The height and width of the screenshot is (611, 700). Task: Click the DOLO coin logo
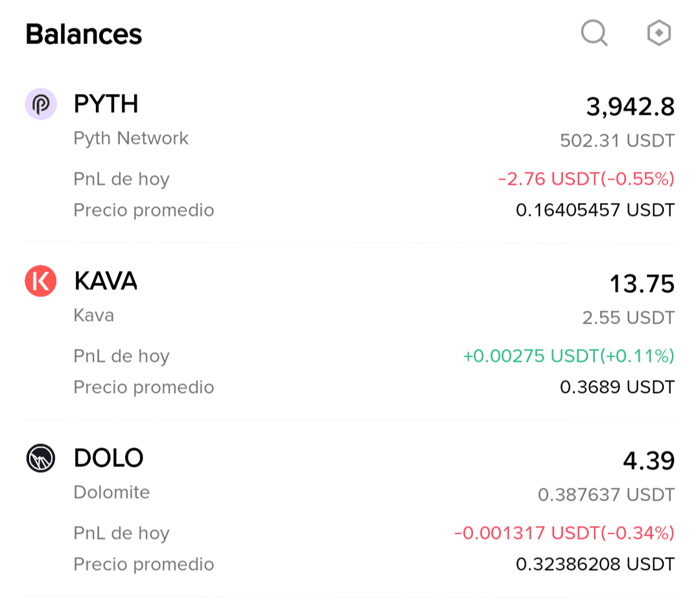[x=41, y=458]
